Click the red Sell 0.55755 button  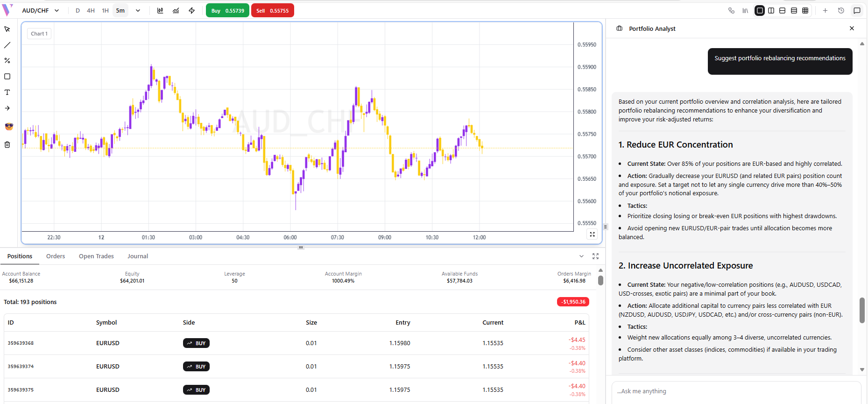272,11
